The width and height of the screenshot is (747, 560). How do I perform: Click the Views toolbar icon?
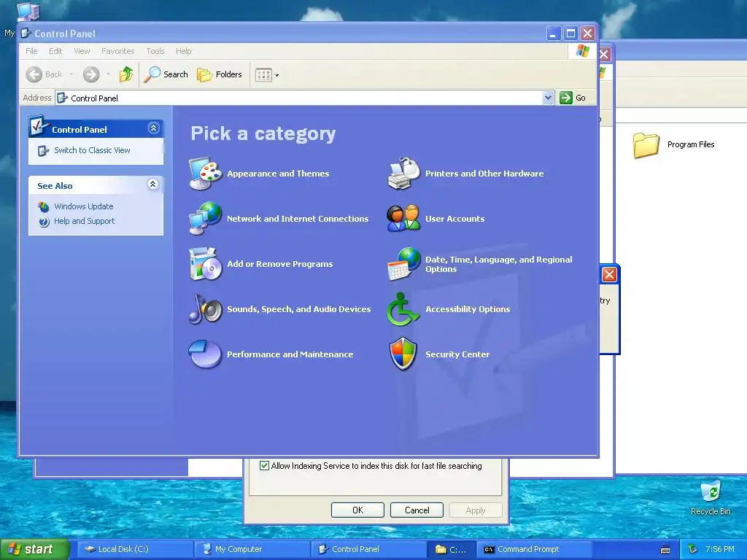263,74
